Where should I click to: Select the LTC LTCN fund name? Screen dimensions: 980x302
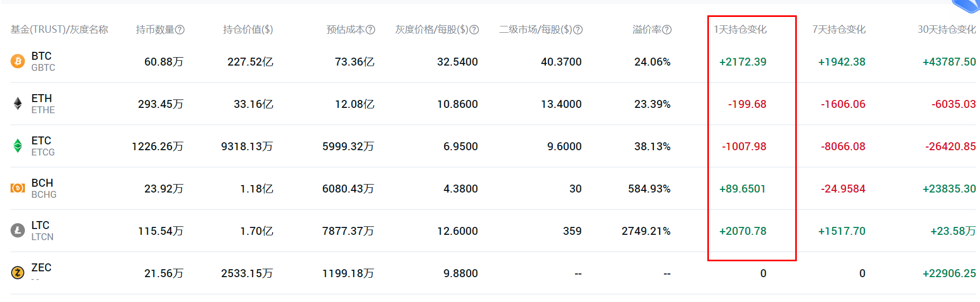[42, 231]
